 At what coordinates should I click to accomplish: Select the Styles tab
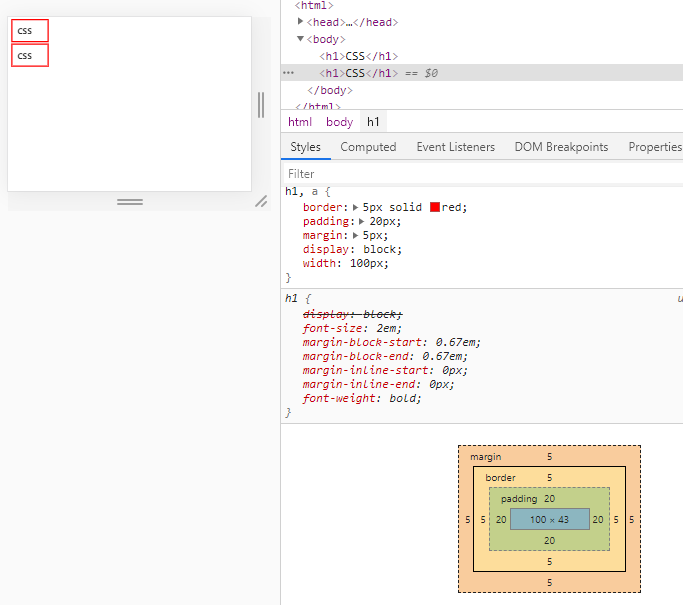tap(305, 147)
